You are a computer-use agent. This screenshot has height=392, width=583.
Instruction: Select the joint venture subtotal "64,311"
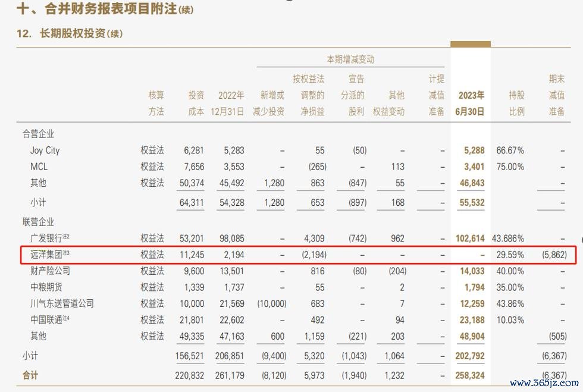pos(192,203)
